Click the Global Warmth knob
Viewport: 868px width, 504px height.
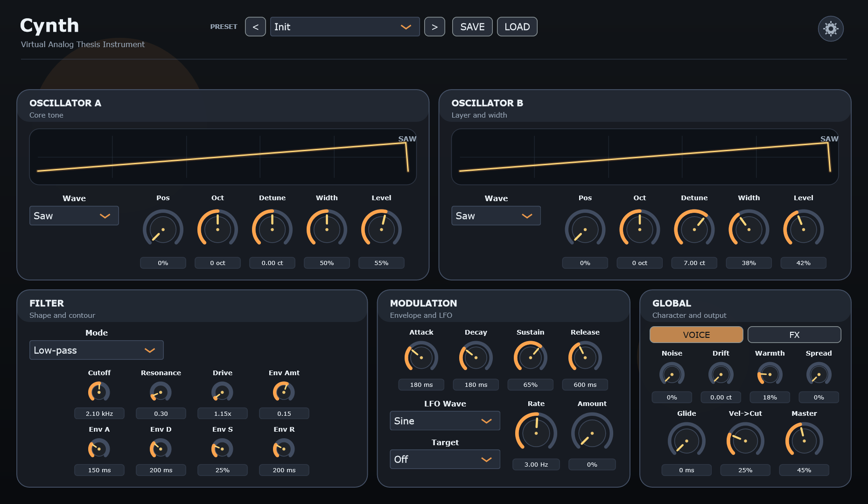(x=770, y=374)
